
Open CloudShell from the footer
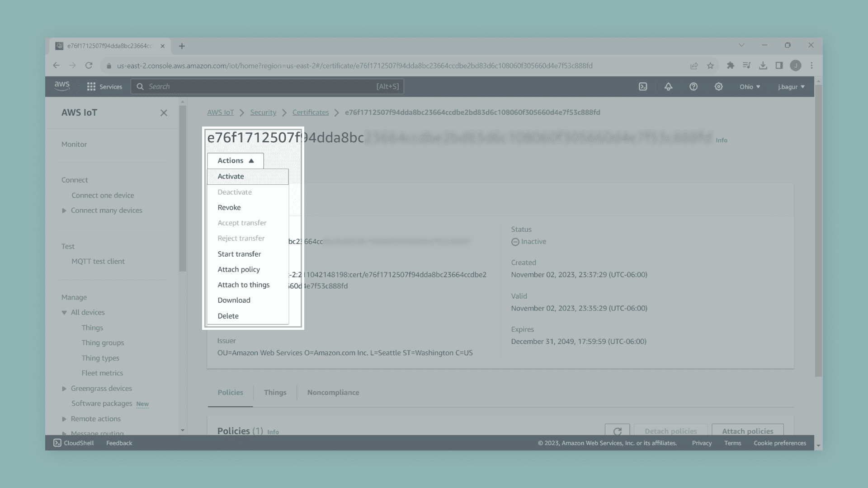[x=74, y=443]
